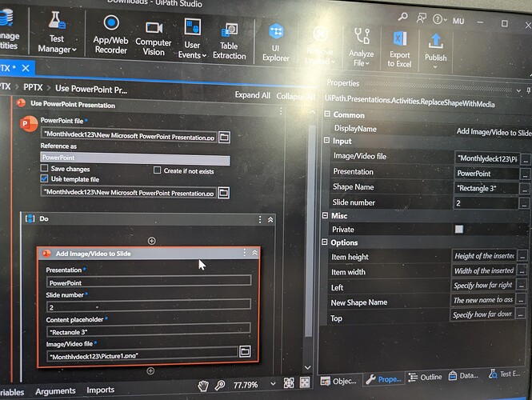Enable the Save changes checkbox

pyautogui.click(x=44, y=168)
